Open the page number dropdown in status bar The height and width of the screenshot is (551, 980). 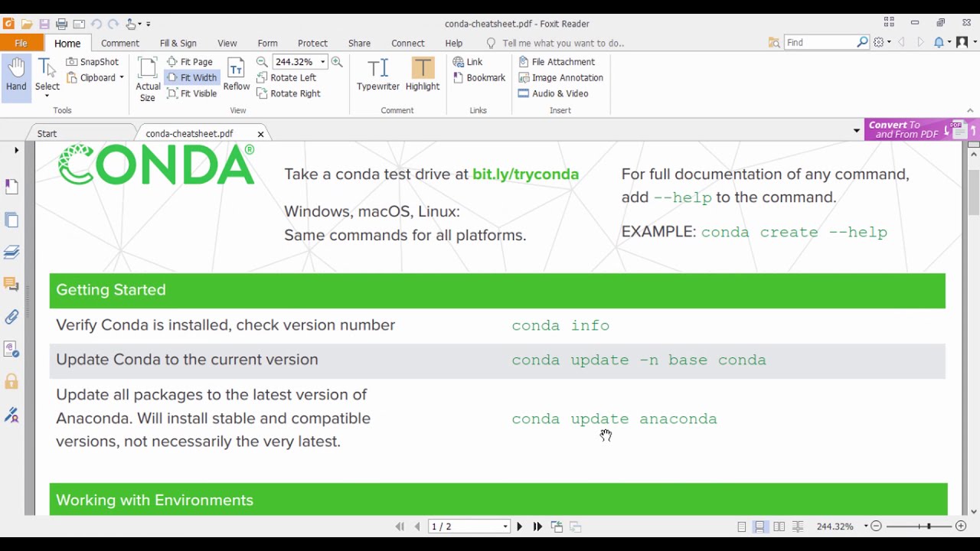[x=505, y=527]
